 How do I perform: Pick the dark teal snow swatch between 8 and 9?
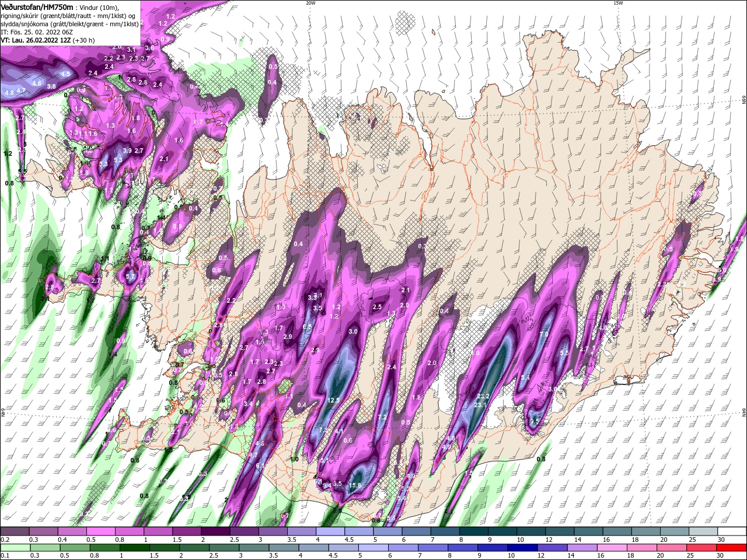point(474,531)
